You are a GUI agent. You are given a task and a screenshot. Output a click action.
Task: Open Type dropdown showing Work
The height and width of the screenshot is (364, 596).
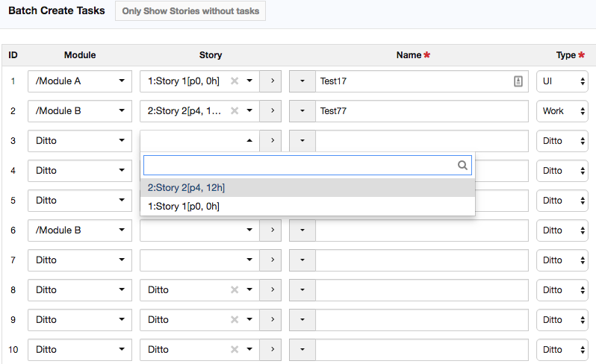point(562,111)
